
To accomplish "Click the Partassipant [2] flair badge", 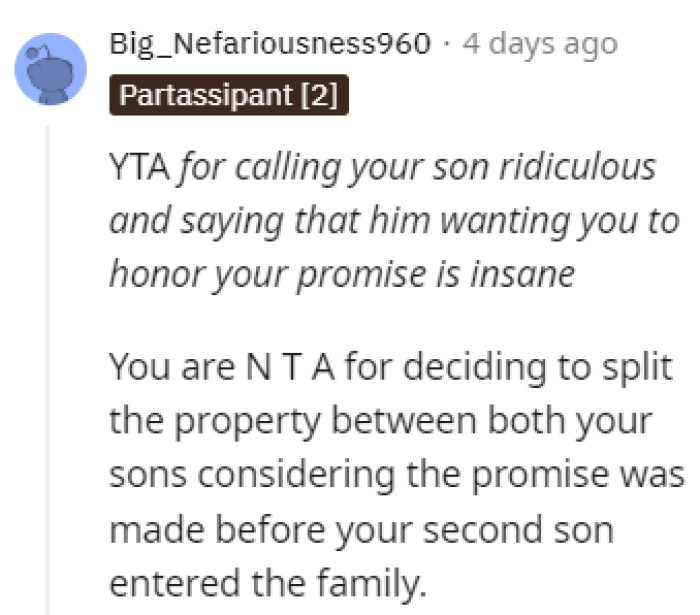I will (x=228, y=97).
